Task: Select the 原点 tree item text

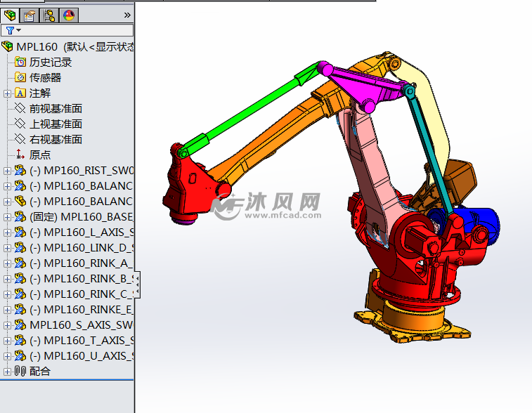Action: click(40, 155)
